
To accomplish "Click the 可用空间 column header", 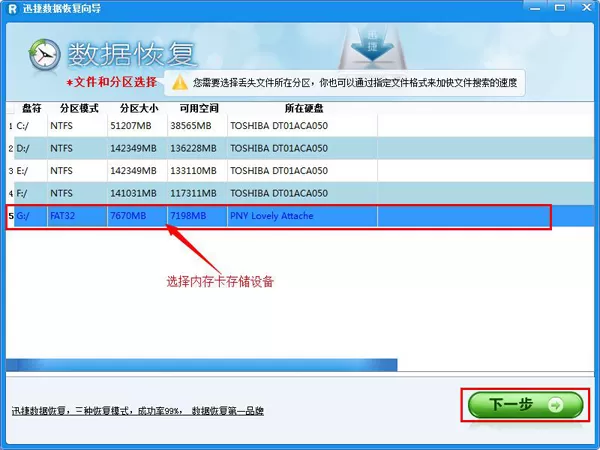I will click(x=199, y=108).
